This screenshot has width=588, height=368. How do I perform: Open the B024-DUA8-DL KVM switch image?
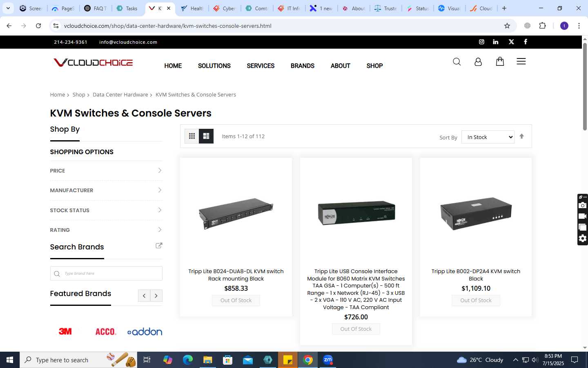click(236, 213)
